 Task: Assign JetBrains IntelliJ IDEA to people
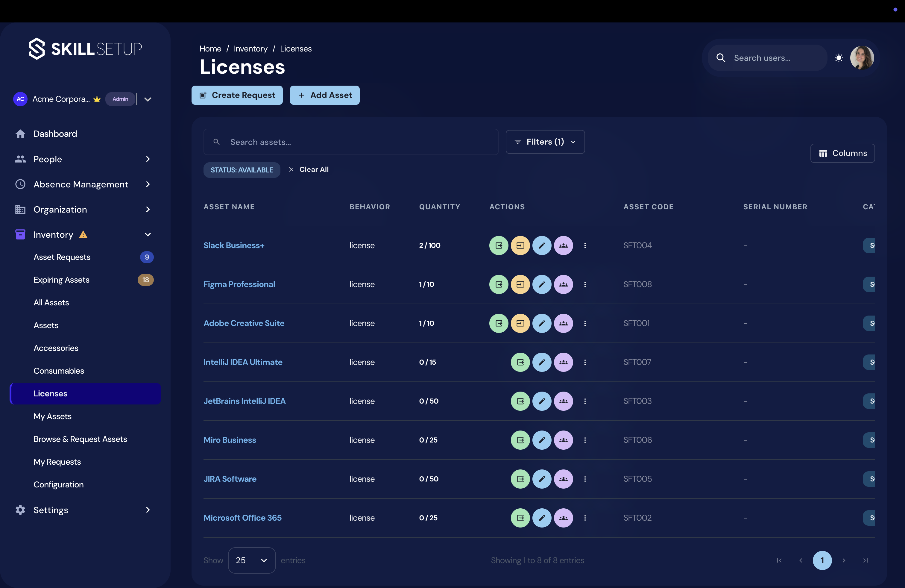(564, 401)
